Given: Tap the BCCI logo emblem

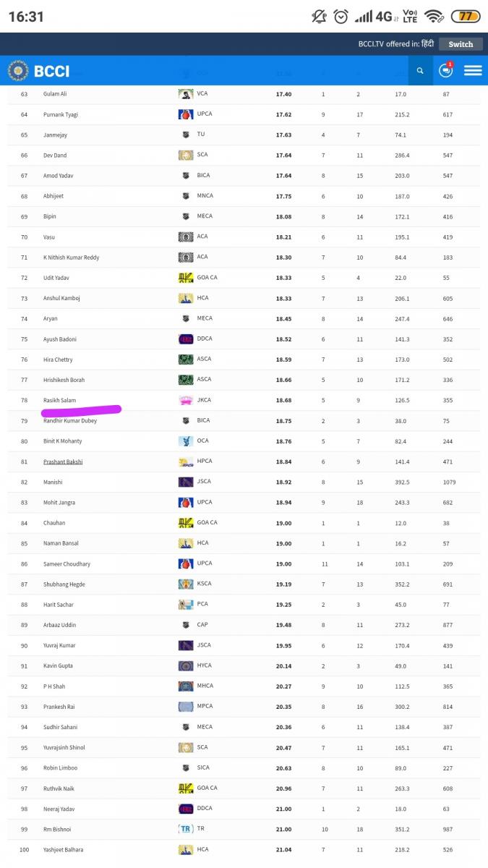Looking at the screenshot, I should (18, 70).
